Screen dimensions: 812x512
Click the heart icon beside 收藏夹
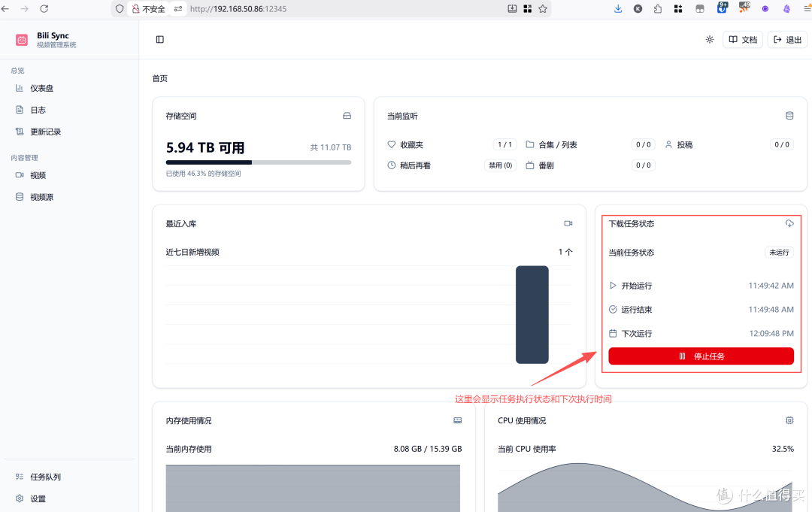(x=392, y=144)
